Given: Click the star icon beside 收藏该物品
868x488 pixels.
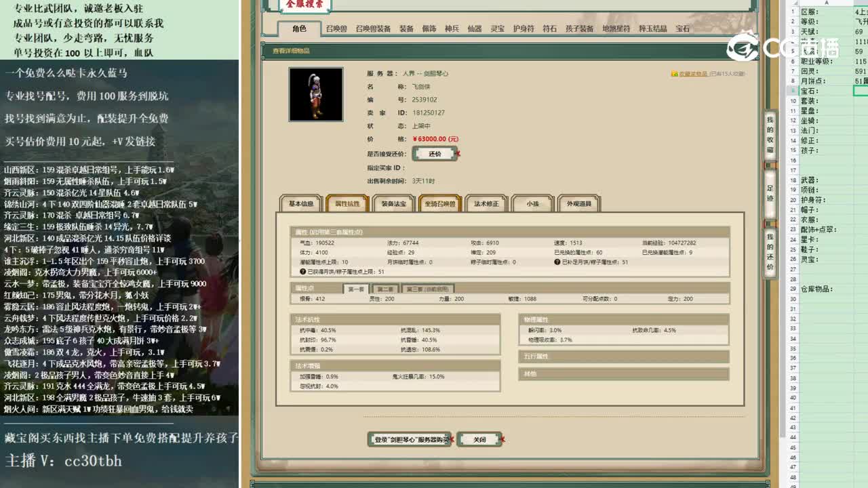Looking at the screenshot, I should (x=675, y=74).
